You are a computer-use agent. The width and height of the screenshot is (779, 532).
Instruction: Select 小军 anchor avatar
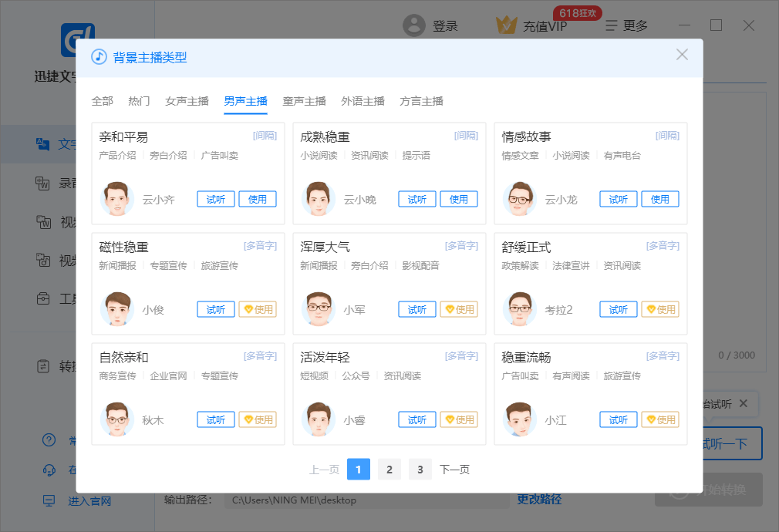click(319, 309)
